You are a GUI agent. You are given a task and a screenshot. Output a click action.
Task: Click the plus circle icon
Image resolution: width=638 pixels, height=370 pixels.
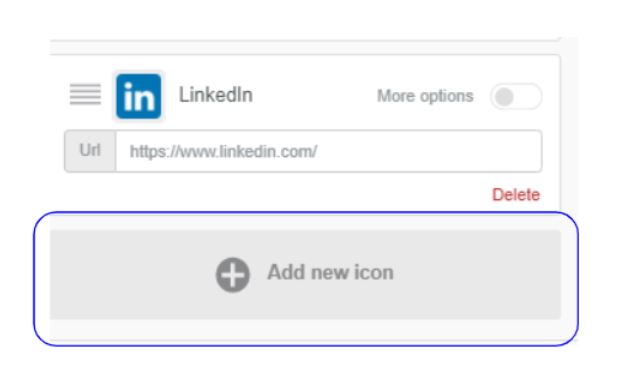233,275
